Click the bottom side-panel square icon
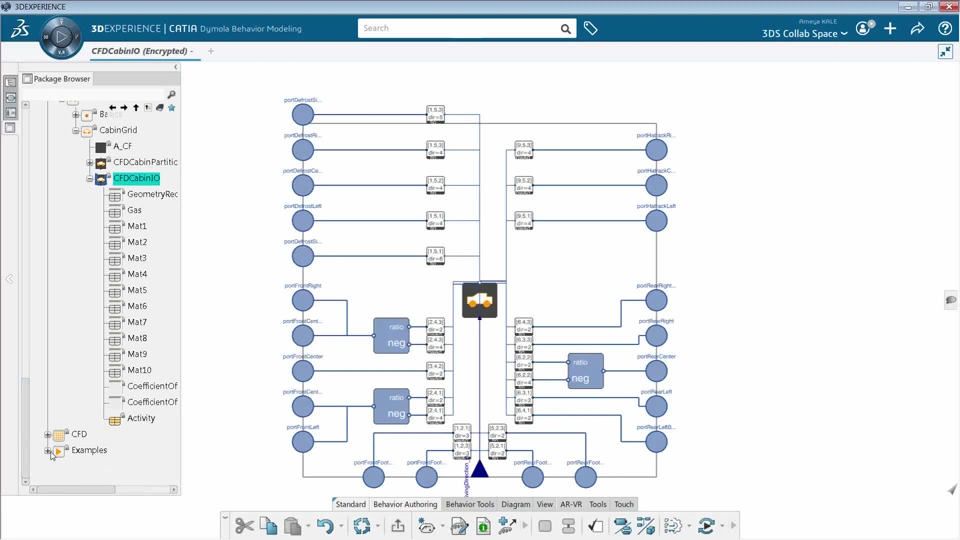 tap(10, 128)
